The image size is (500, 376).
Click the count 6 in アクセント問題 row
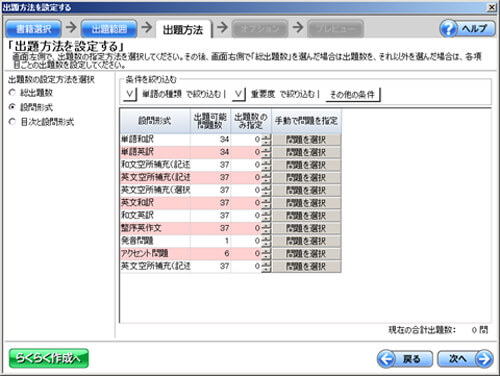click(x=227, y=253)
